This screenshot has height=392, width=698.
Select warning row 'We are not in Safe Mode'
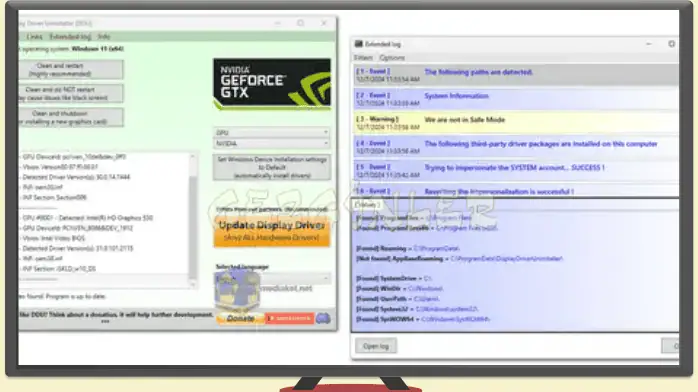[515, 123]
